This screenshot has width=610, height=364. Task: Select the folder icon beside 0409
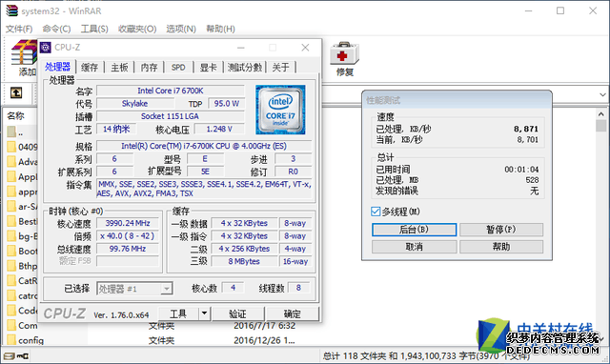[x=11, y=147]
